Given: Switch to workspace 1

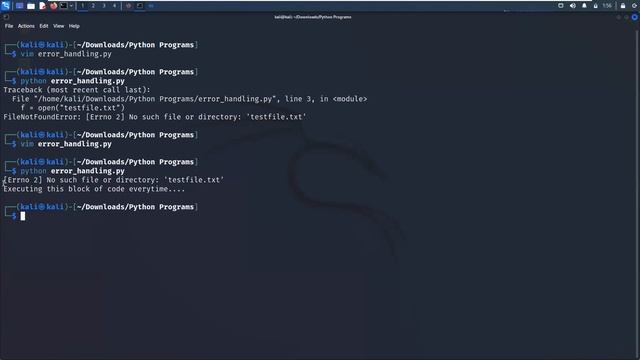Looking at the screenshot, I should coord(82,6).
